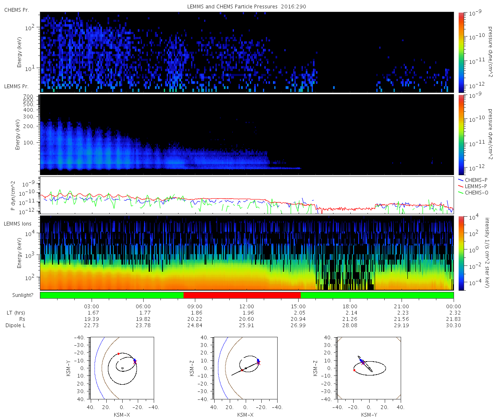Click the LT value 1.96
Screen dimensions: 504x420
[x=248, y=313]
